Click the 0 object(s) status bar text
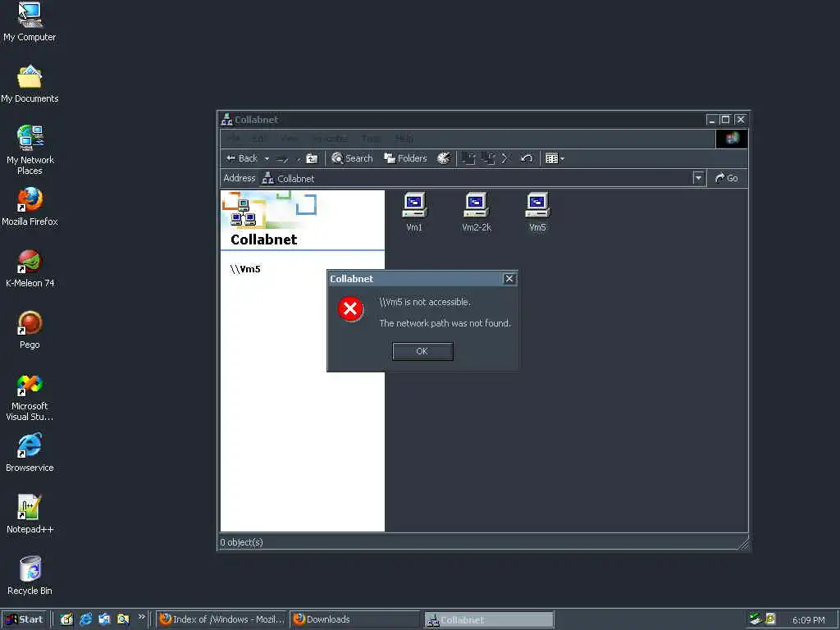 (x=242, y=542)
